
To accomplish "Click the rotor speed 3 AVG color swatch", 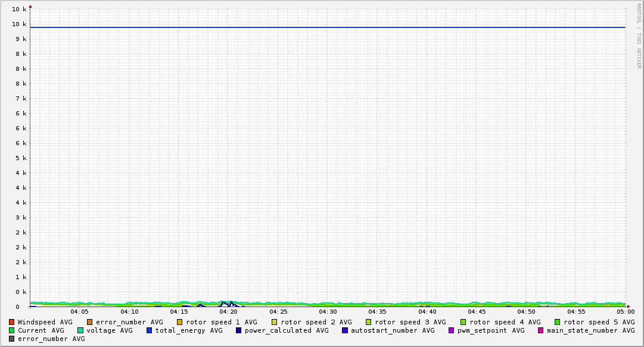I will point(369,322).
